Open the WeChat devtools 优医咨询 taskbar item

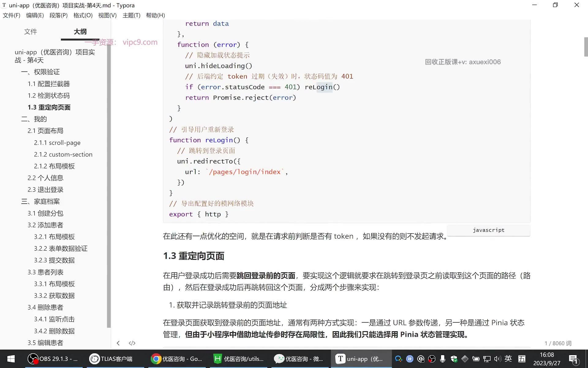(x=299, y=359)
